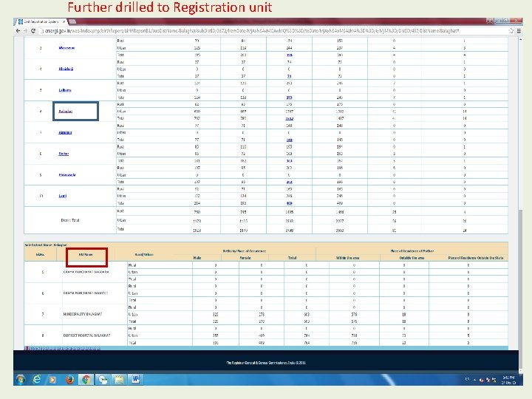Screen dimensions: 532x399
Task: Switch to Microsoft Word in the taskbar
Action: click(x=135, y=379)
